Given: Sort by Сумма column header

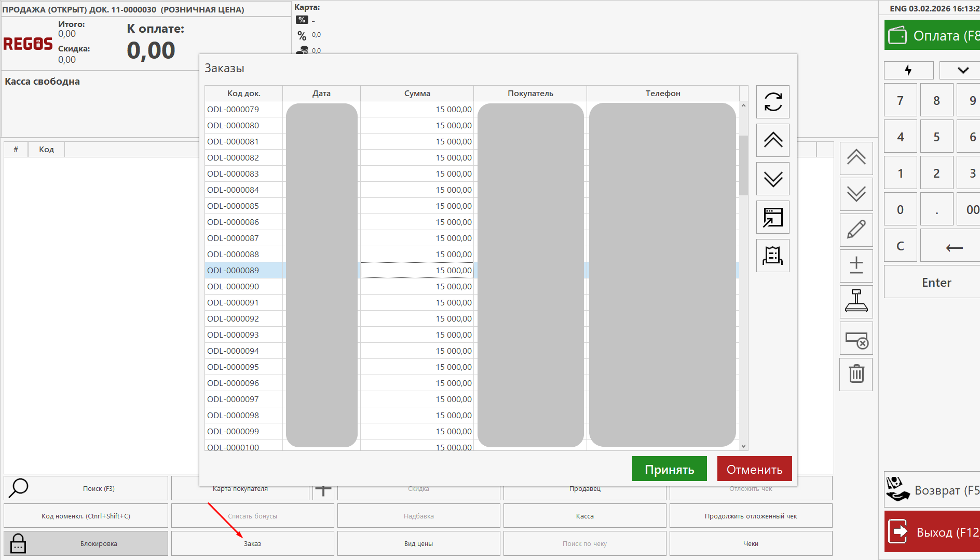Looking at the screenshot, I should [x=417, y=94].
